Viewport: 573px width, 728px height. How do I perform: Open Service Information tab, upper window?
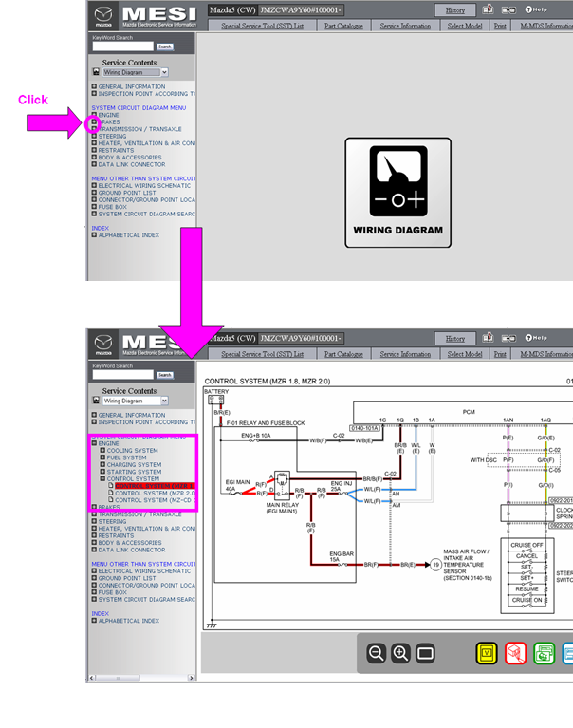405,26
